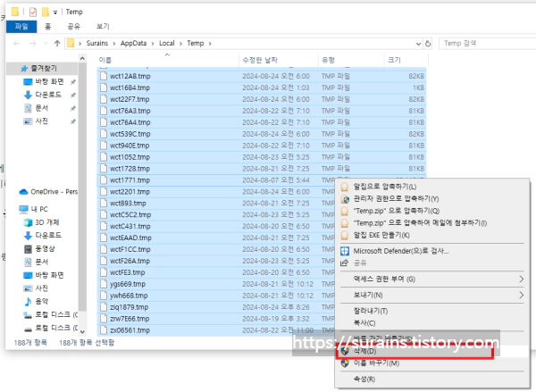Click Temp in the address path
Viewport: 536px width, 392px height.
click(x=195, y=44)
